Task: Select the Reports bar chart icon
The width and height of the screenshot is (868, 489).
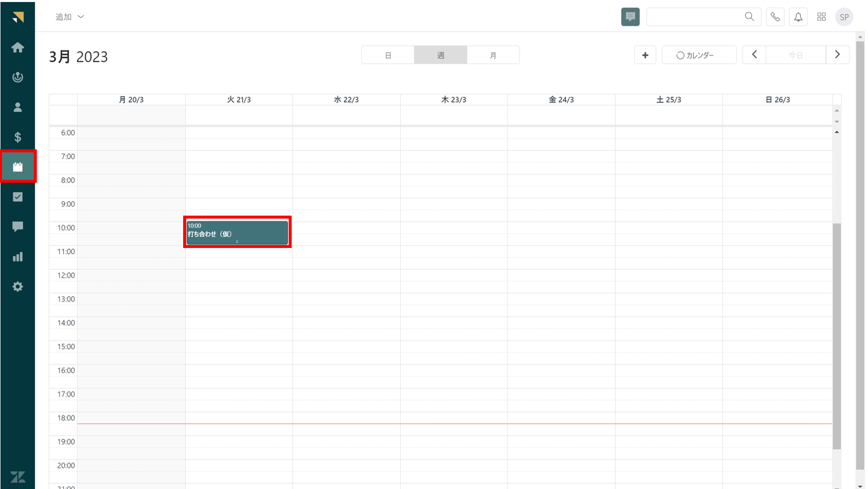Action: tap(18, 256)
